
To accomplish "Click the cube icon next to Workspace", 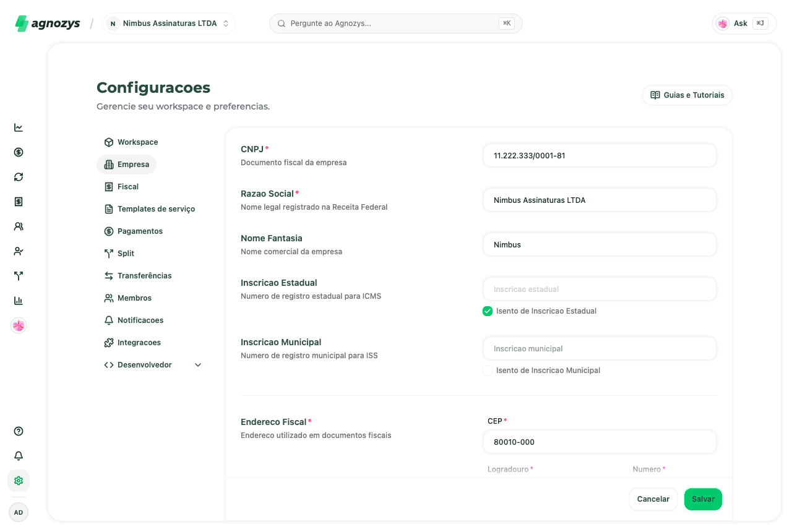I will [x=109, y=142].
